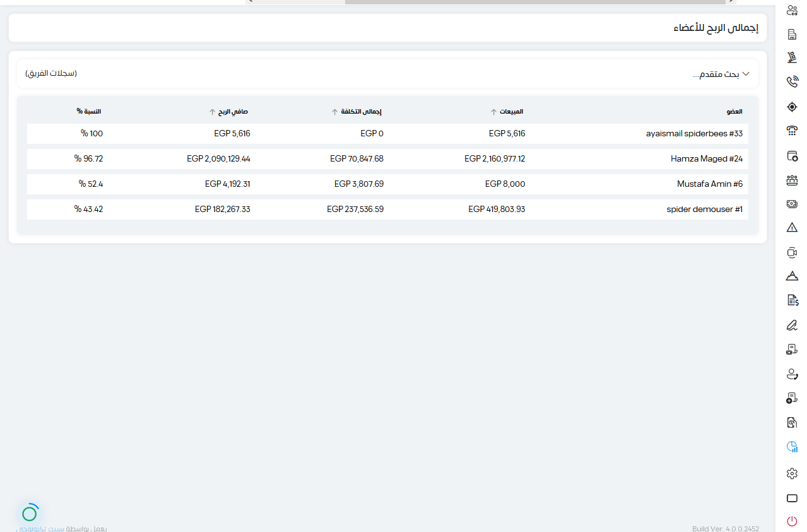Click cost value EGP 0
Viewport: 807px width, 532px height.
pyautogui.click(x=372, y=133)
